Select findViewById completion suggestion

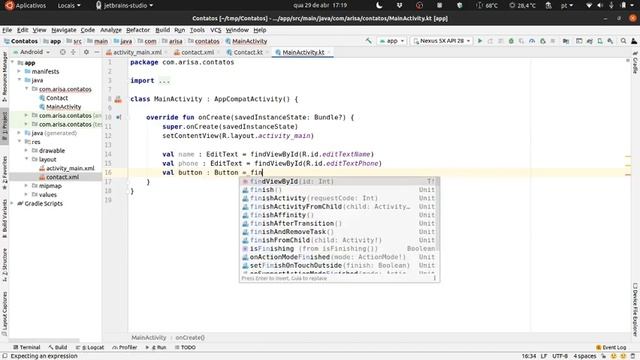point(339,181)
